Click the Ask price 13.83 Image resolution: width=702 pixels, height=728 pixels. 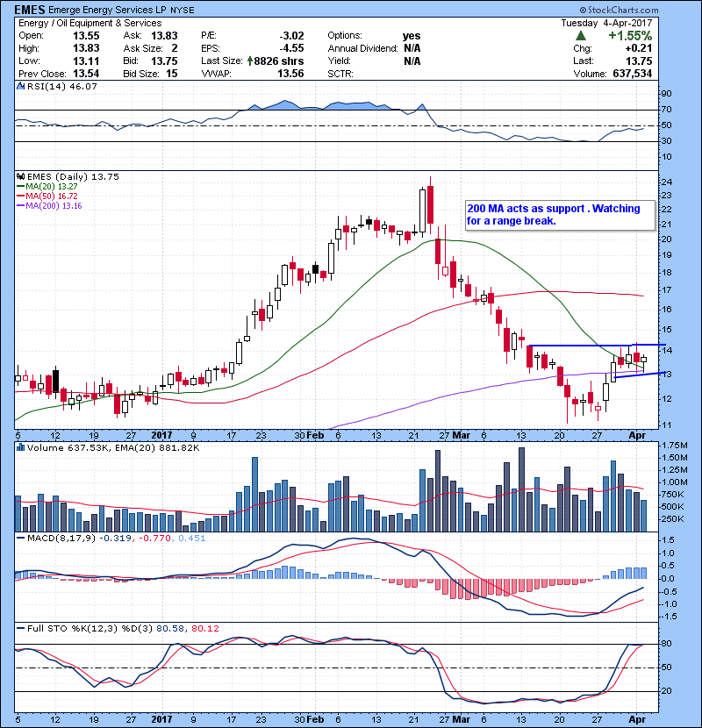click(x=164, y=36)
